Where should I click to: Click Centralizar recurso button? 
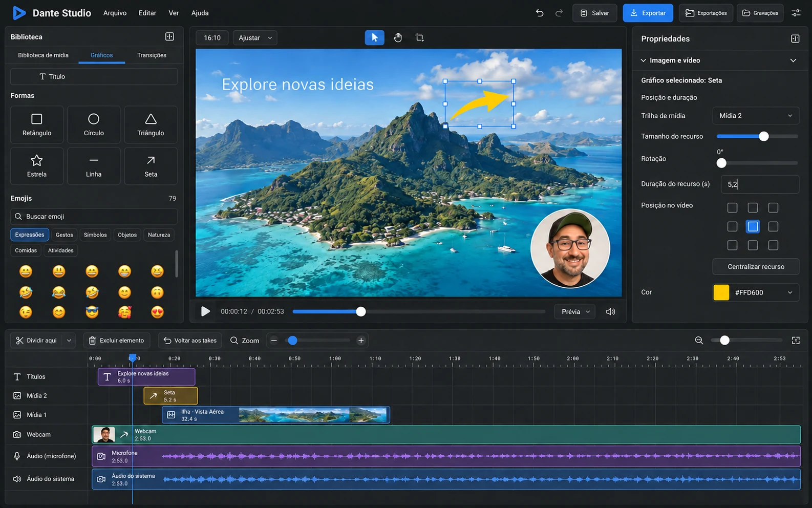coord(756,267)
